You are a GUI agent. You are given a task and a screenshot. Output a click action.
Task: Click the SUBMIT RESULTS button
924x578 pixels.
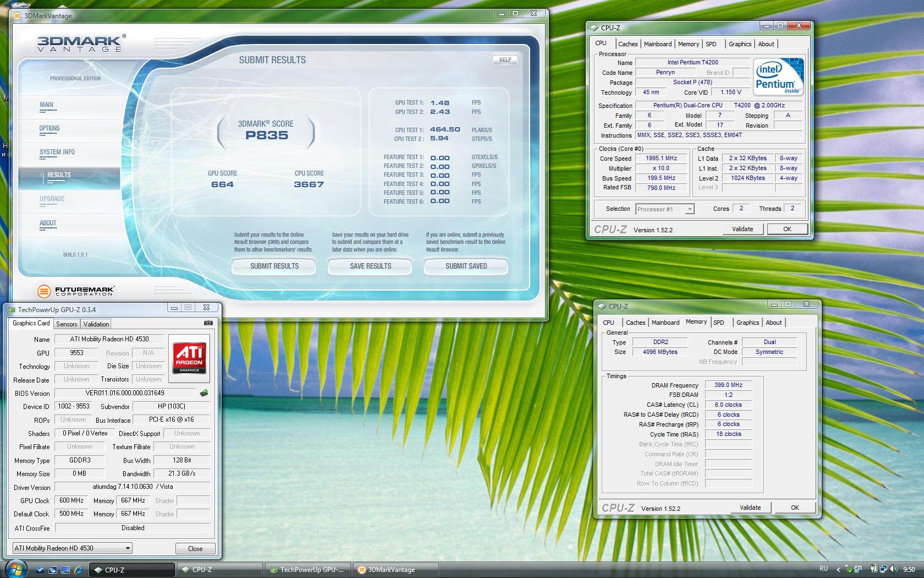point(274,266)
